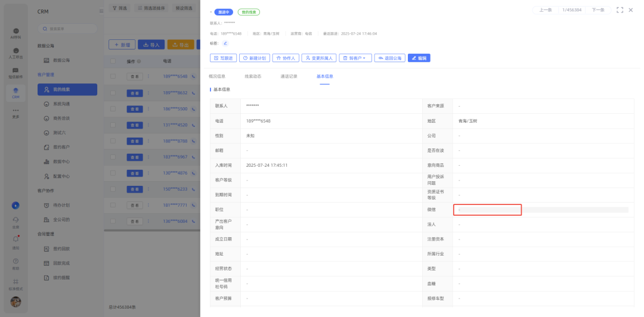This screenshot has height=317, width=644.
Task: Open 回款完成 in the CRM menu
Action: pyautogui.click(x=67, y=263)
